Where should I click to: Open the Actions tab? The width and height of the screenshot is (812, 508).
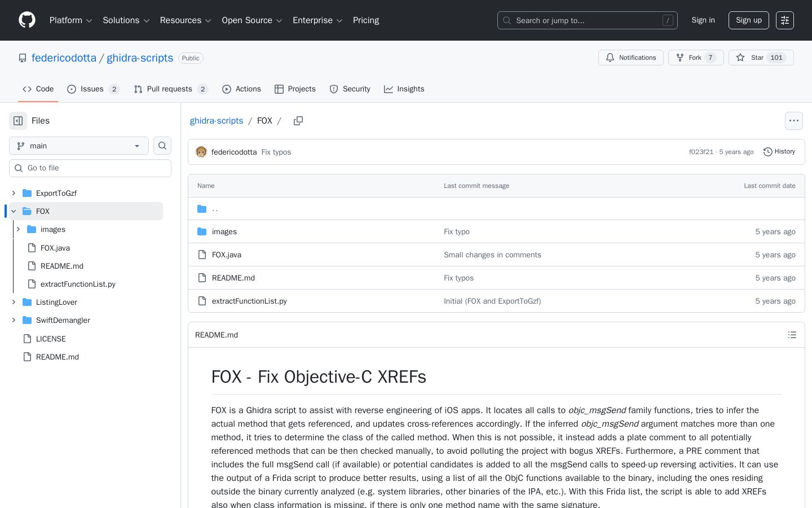pyautogui.click(x=241, y=89)
